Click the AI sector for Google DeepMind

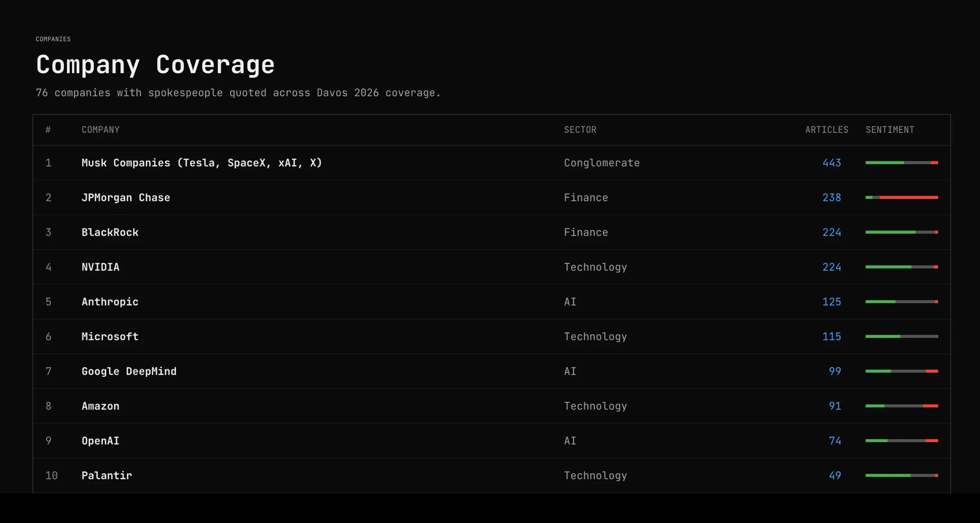tap(570, 371)
